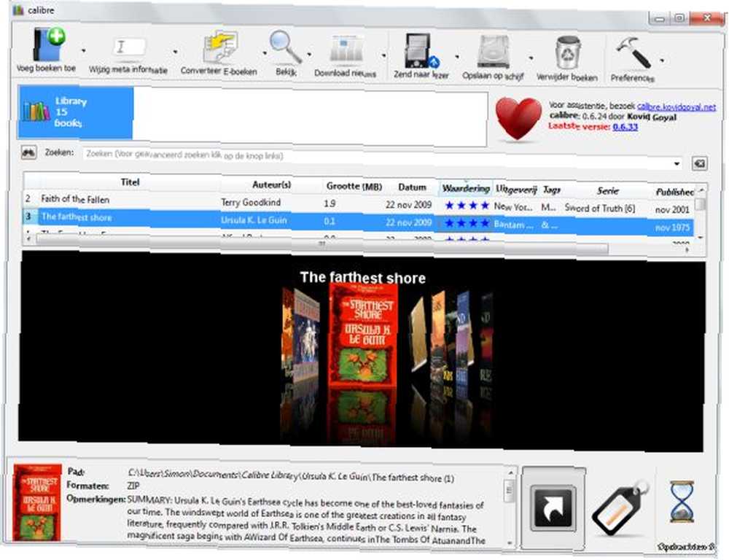Select the first cover right of the center cover
The width and height of the screenshot is (729, 560).
[x=418, y=333]
